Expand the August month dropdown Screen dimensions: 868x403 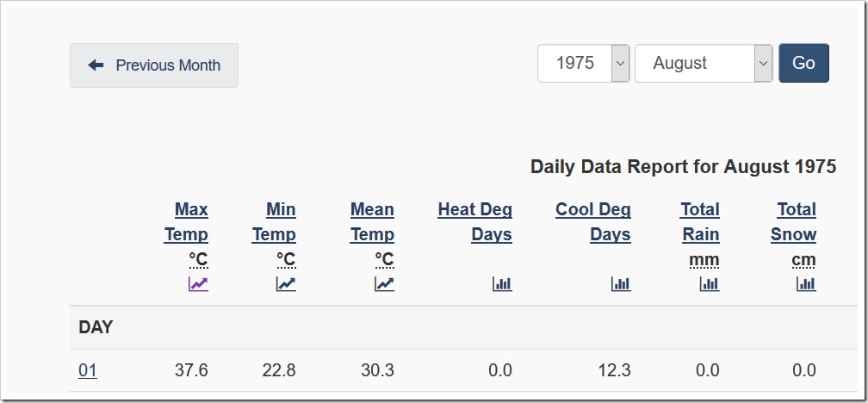(704, 63)
